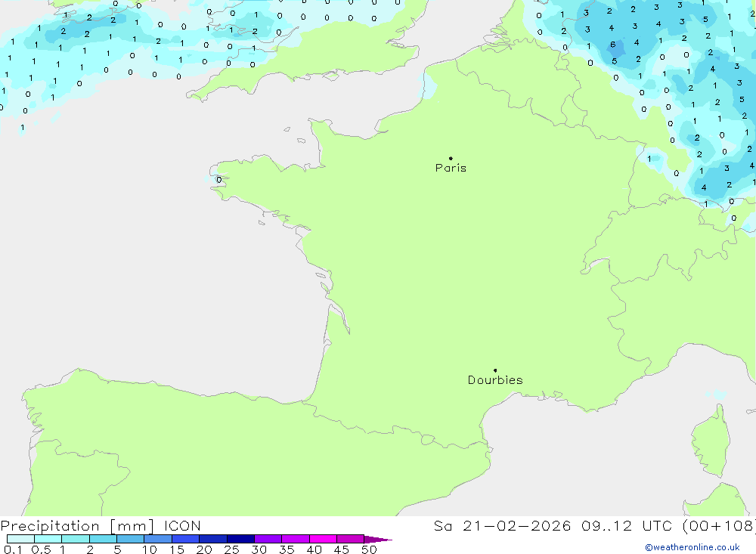Viewport: 756px width, 554px height.
Task: Click the '(00+108)' forecast run text
Action: [x=719, y=526]
